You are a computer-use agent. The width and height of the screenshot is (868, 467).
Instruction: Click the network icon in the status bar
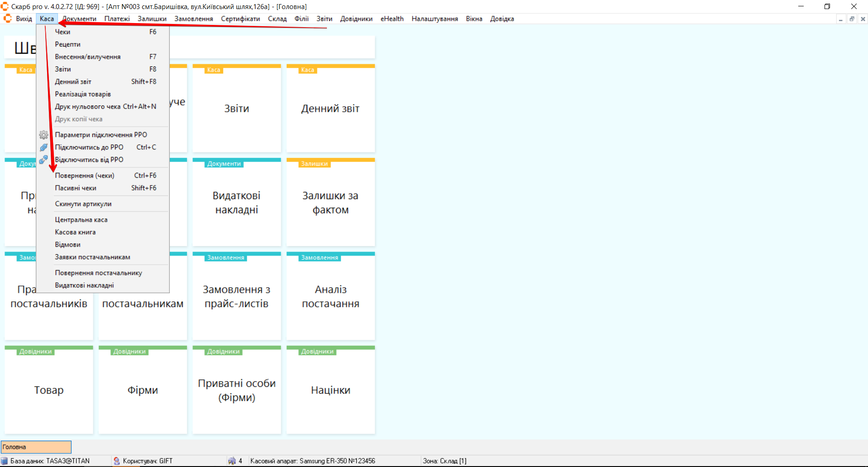232,461
